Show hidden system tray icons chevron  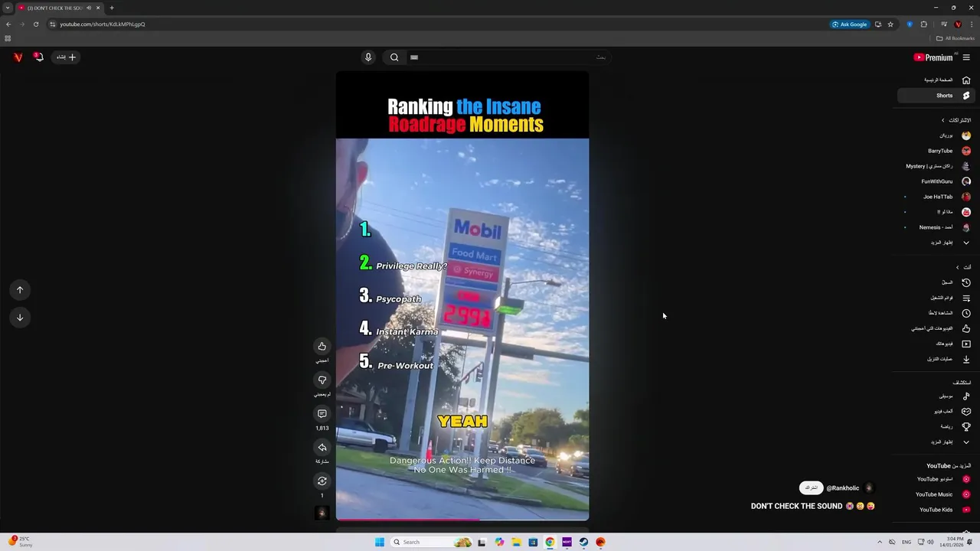pyautogui.click(x=880, y=542)
